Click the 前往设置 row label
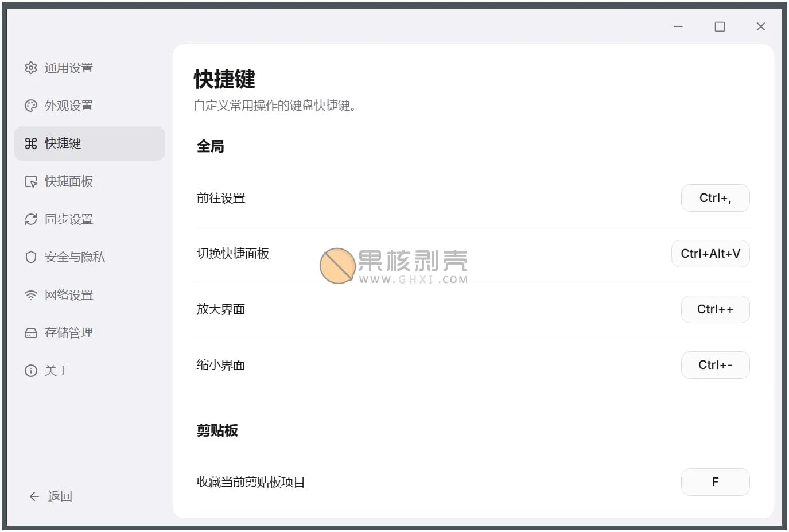Screen dimensions: 789x532 point(221,198)
